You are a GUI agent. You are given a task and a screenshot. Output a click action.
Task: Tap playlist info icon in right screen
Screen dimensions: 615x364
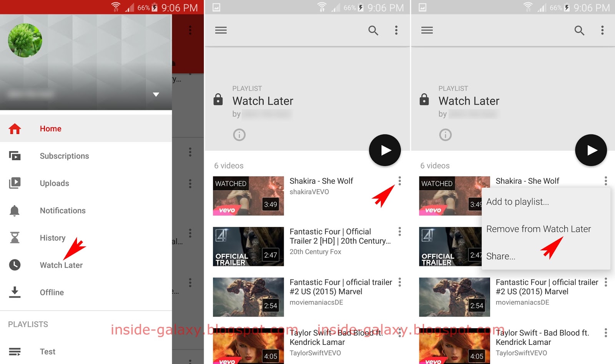coord(445,135)
